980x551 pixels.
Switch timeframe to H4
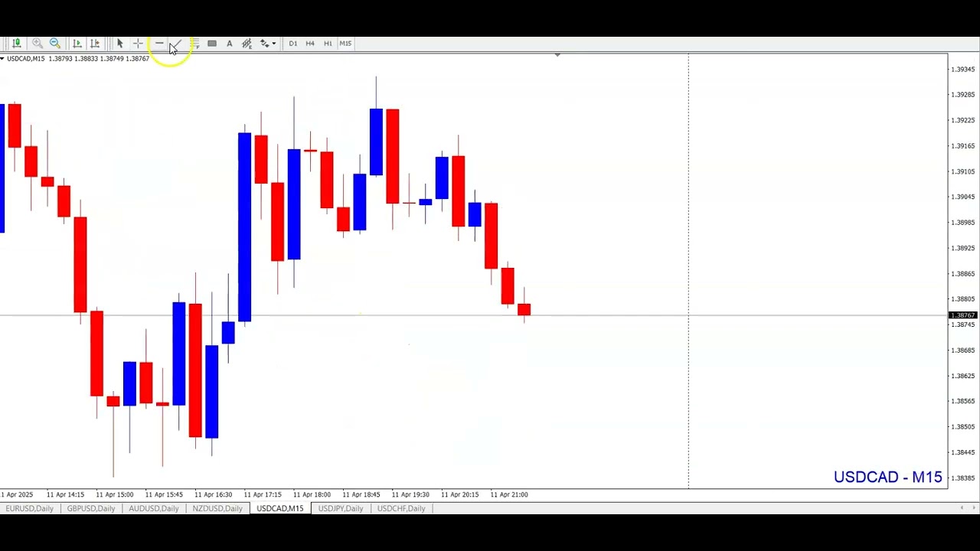[x=310, y=44]
